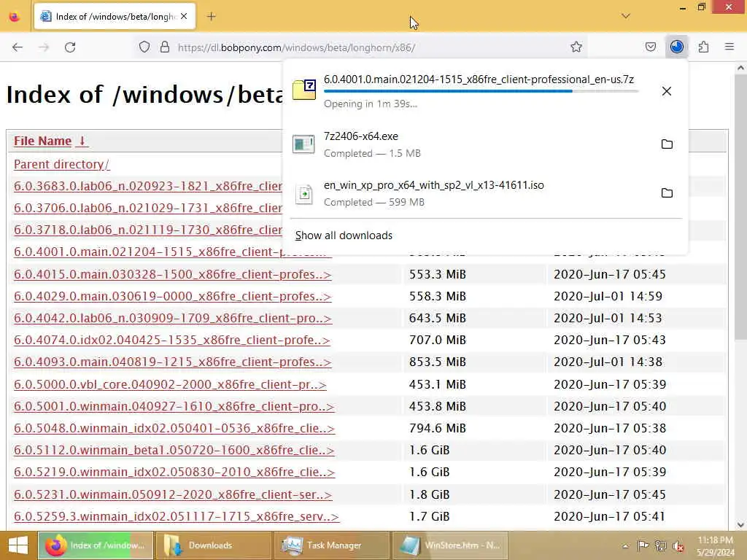747x560 pixels.
Task: Open the 6.0.4001.0.main build link in list
Action: (147, 252)
